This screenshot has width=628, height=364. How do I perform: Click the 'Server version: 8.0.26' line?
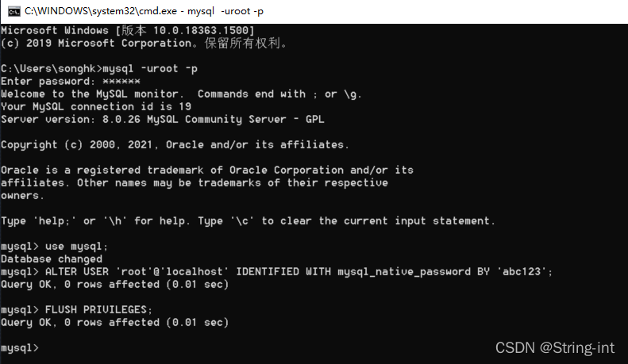(x=163, y=119)
